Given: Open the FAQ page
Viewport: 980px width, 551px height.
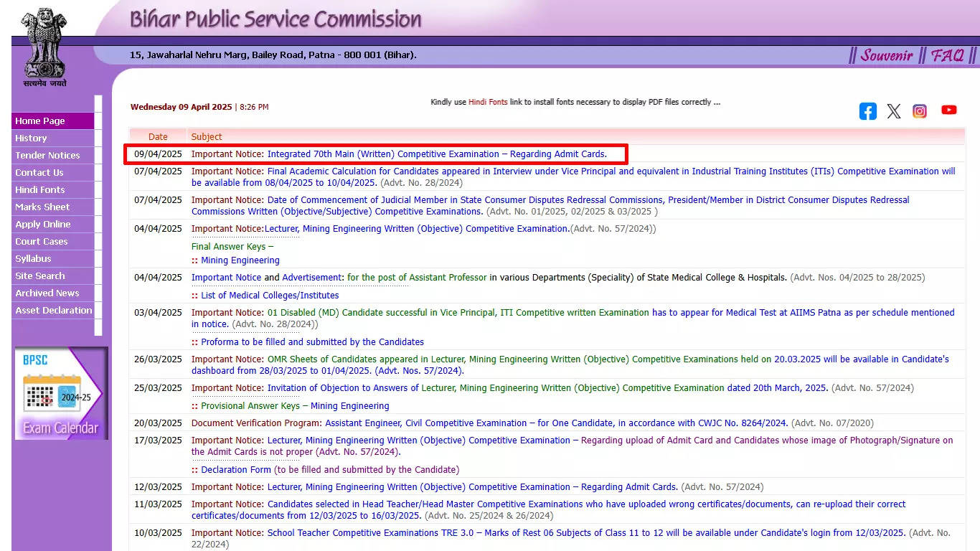Looking at the screenshot, I should (948, 55).
